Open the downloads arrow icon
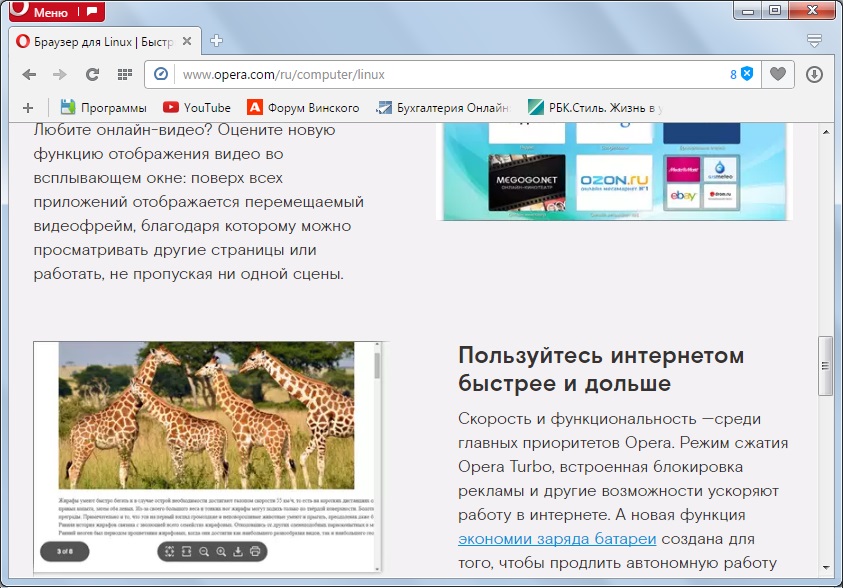Viewport: 843px width, 588px height. click(x=814, y=74)
